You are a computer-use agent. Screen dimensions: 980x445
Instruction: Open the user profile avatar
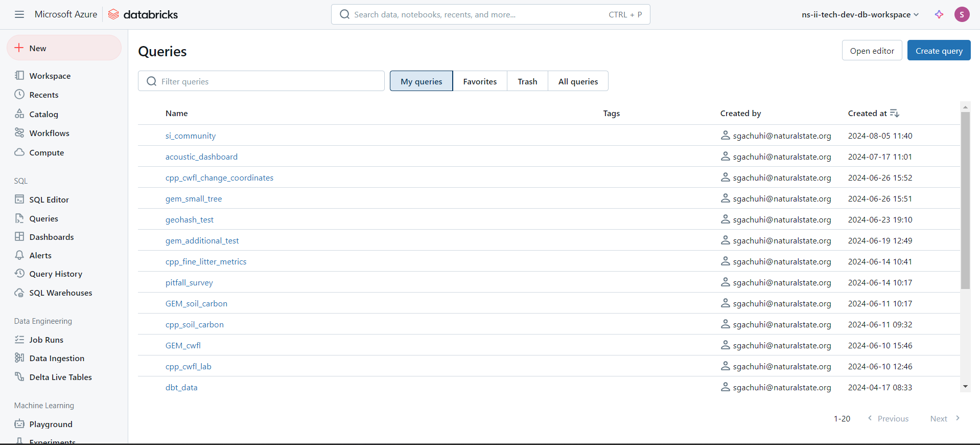(962, 14)
